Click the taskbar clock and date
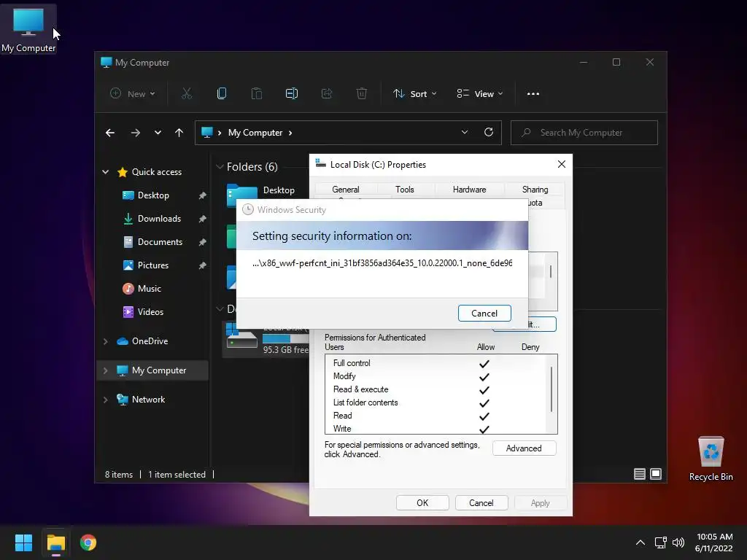Screen dimensions: 747x560 coord(714,542)
